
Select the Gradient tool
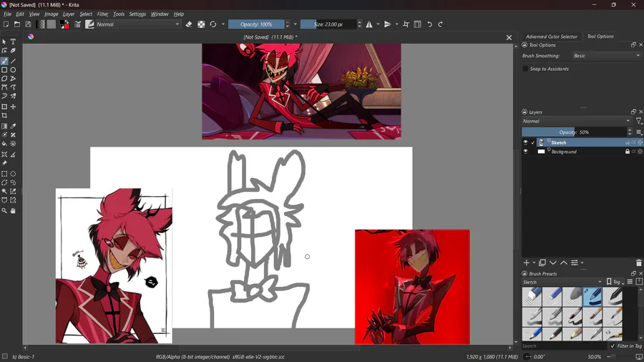tap(4, 127)
